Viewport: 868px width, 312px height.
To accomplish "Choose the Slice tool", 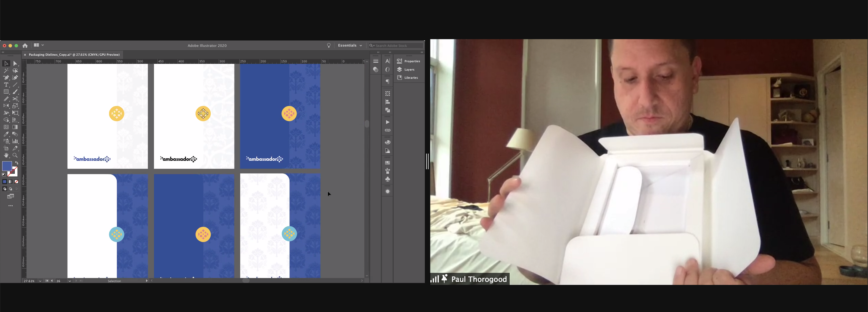I will tap(15, 148).
